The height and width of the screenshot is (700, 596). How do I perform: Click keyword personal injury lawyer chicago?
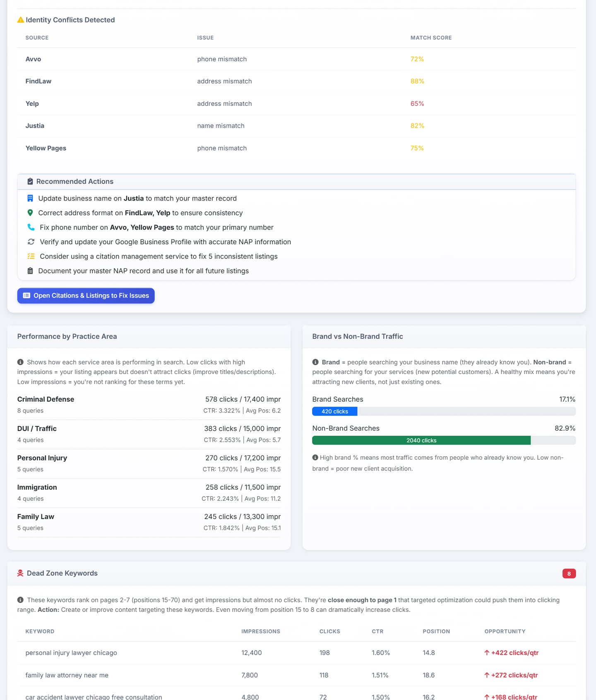[71, 653]
